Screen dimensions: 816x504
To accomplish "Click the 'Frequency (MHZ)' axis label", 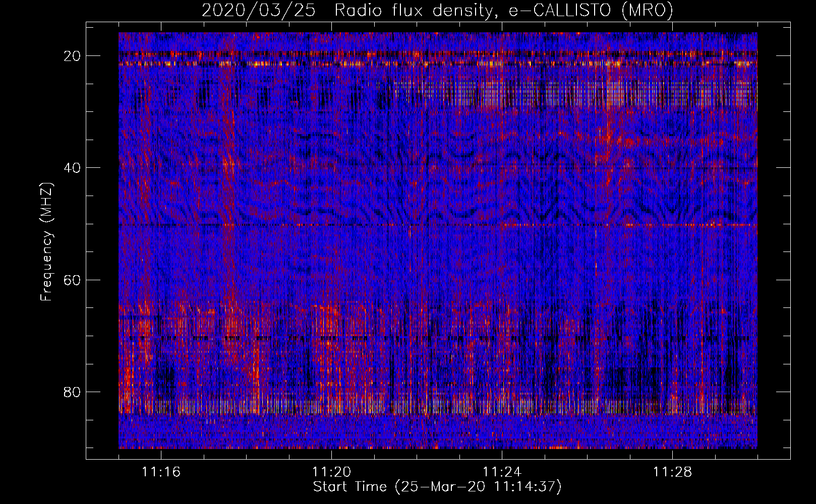I will (46, 242).
